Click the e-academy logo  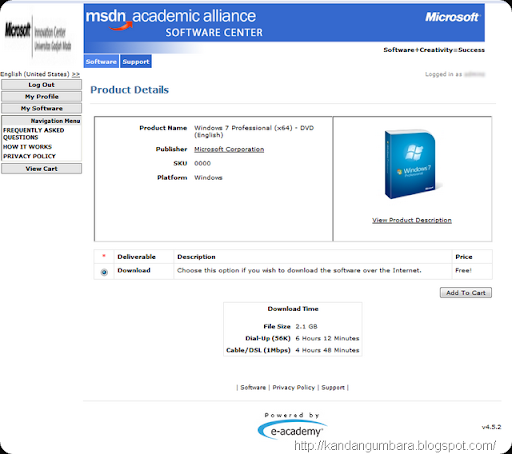[292, 430]
